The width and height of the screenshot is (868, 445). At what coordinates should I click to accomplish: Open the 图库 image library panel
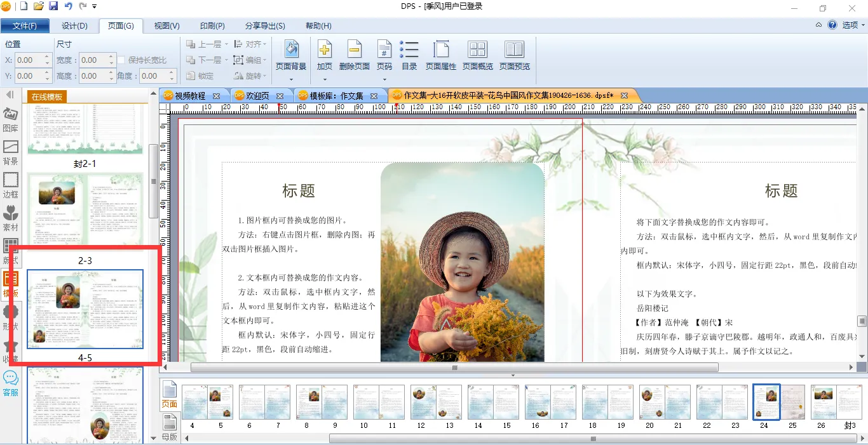[x=11, y=119]
